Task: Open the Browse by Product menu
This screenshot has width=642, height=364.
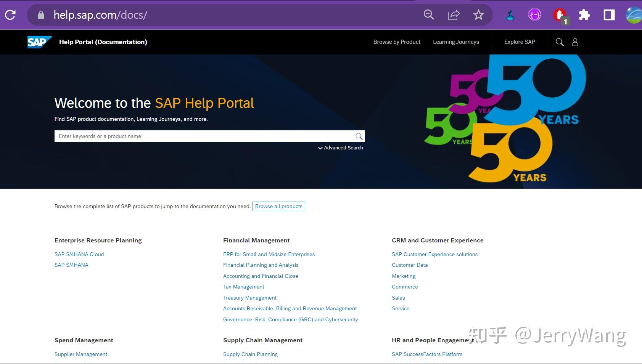Action: (397, 42)
